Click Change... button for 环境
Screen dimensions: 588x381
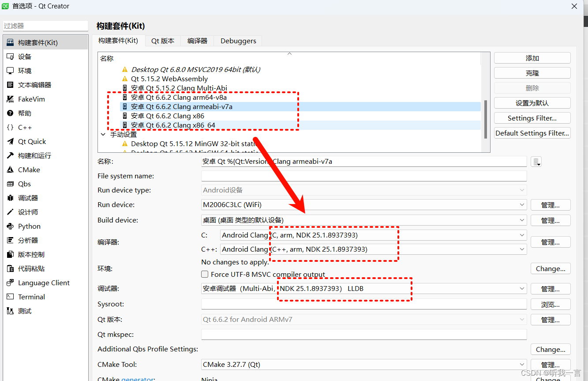pos(551,268)
